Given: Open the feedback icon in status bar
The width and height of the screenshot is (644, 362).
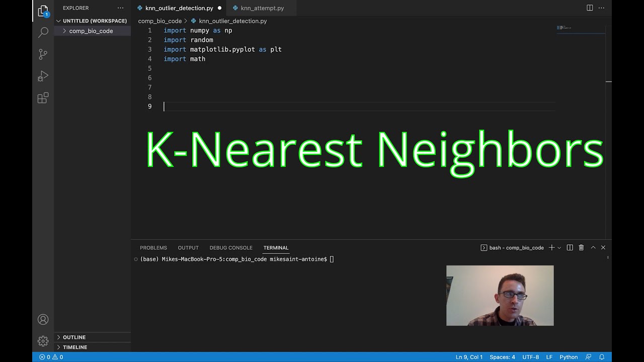Looking at the screenshot, I should [x=588, y=357].
